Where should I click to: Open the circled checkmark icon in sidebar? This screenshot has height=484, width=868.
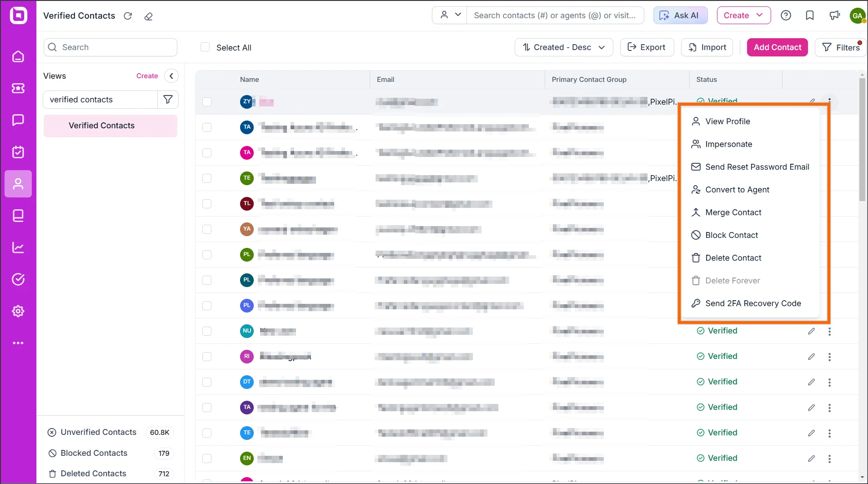(18, 279)
